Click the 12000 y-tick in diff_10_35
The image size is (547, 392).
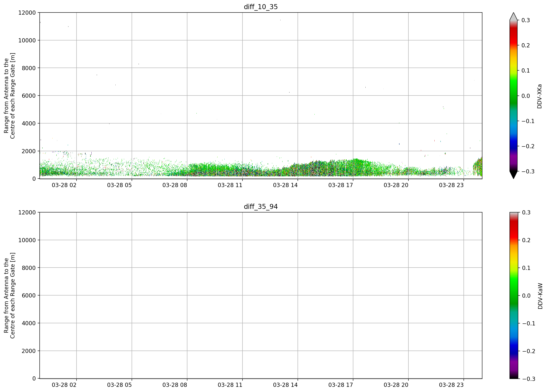[27, 12]
